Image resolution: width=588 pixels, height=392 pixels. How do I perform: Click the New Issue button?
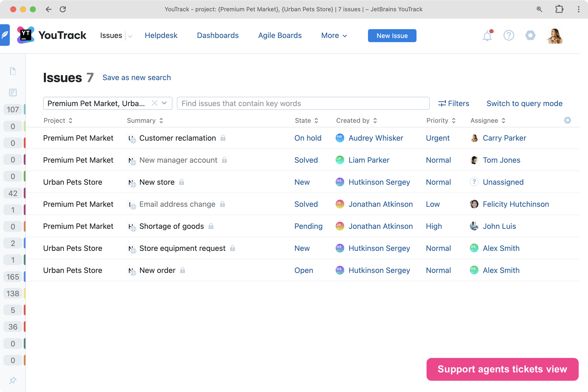392,36
